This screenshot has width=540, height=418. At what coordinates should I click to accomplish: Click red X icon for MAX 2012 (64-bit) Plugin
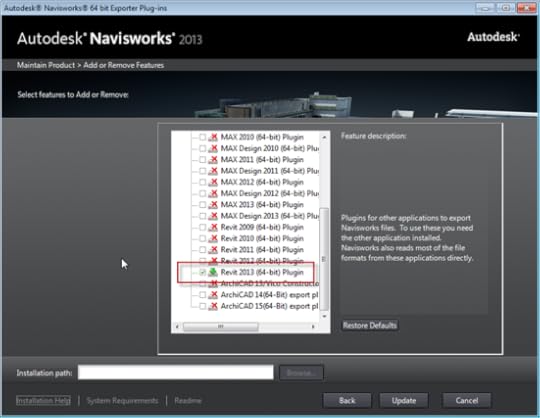pos(213,182)
